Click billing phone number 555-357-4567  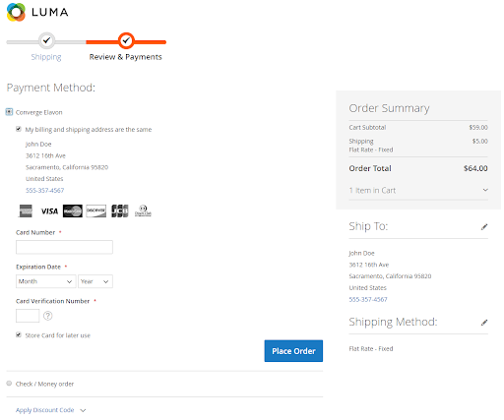pyautogui.click(x=45, y=191)
